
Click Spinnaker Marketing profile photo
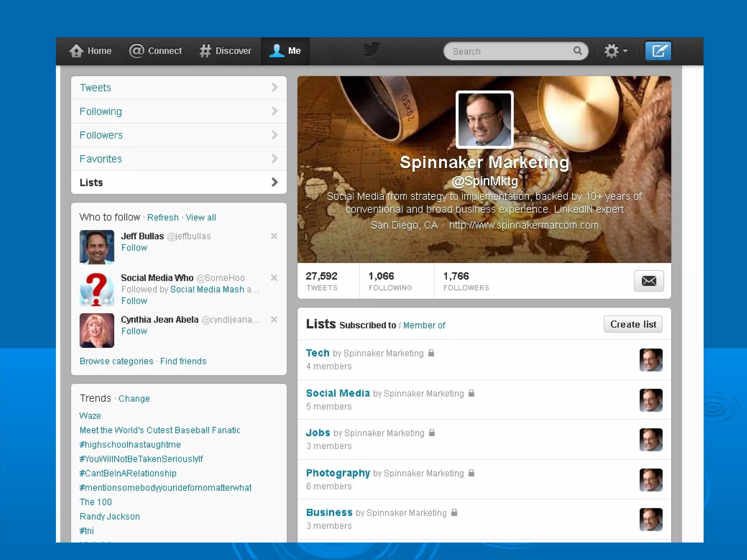pyautogui.click(x=484, y=120)
